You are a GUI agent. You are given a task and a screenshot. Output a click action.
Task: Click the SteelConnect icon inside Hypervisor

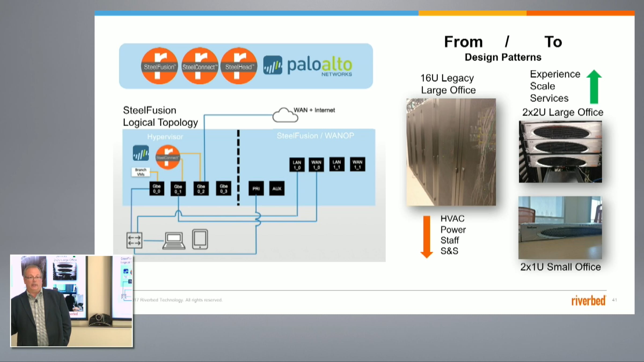click(x=168, y=157)
